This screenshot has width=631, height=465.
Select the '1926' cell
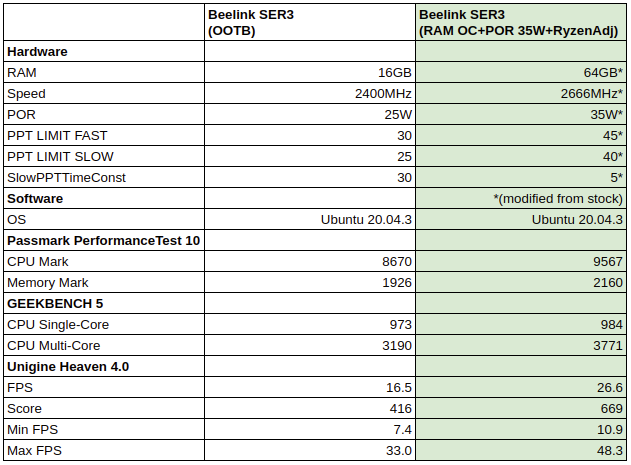[310, 282]
